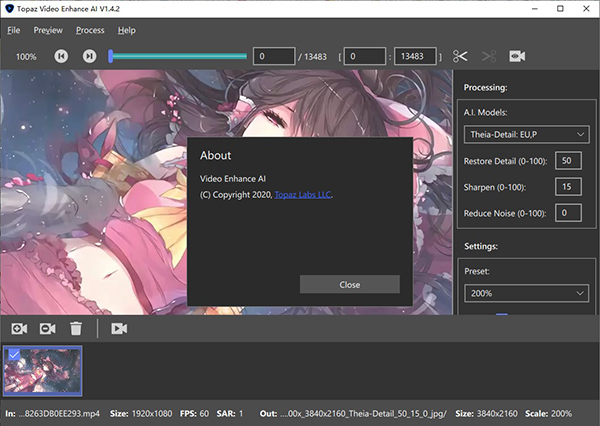The height and width of the screenshot is (426, 600).
Task: Click the scissors trim icon
Action: click(x=460, y=57)
